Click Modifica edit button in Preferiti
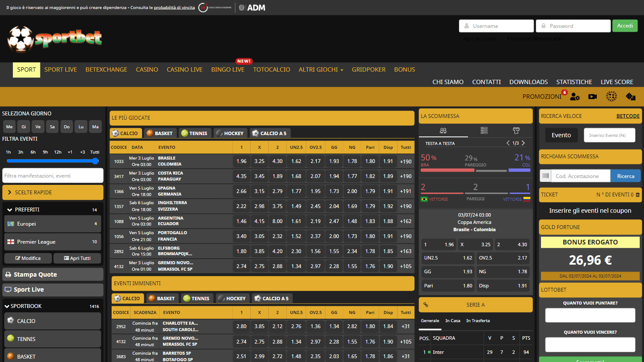The height and width of the screenshot is (362, 644). coord(28,258)
